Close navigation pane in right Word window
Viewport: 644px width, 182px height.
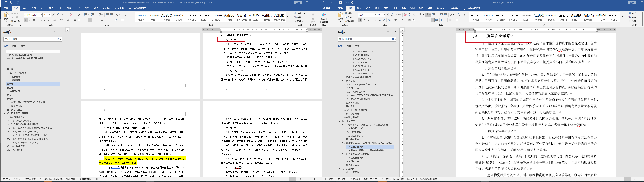pyautogui.click(x=395, y=32)
